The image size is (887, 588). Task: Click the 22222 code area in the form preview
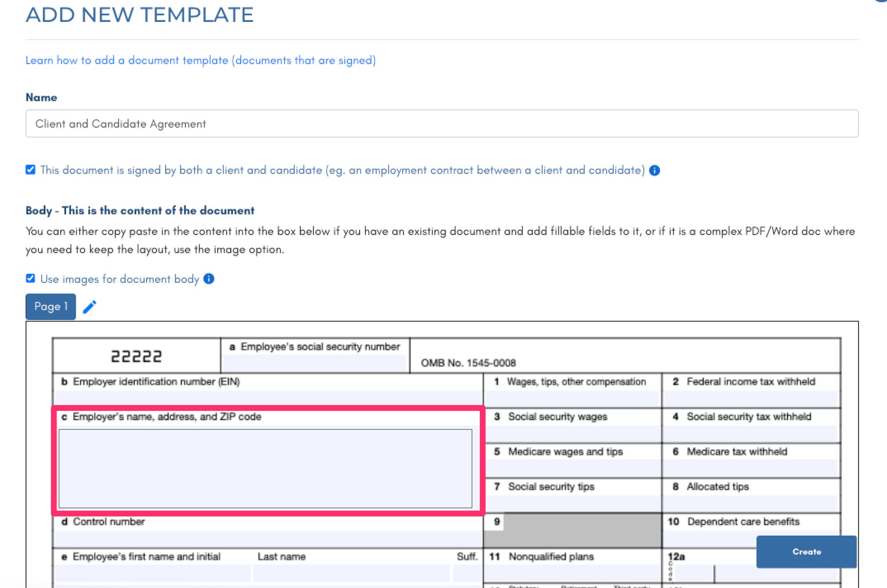136,355
